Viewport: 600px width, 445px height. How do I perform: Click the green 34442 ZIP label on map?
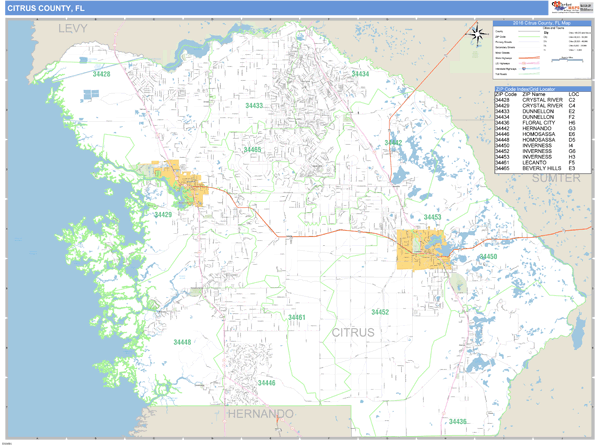pos(393,143)
